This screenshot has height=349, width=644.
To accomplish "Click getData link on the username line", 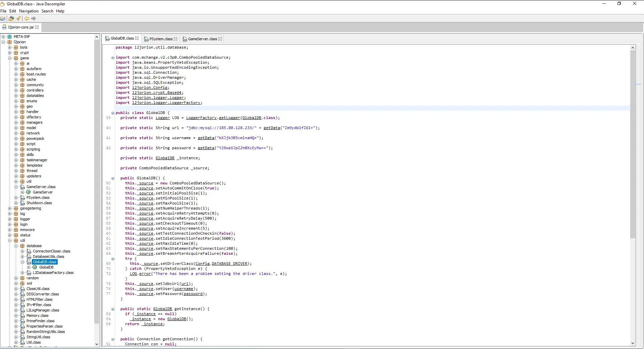I will click(x=206, y=138).
